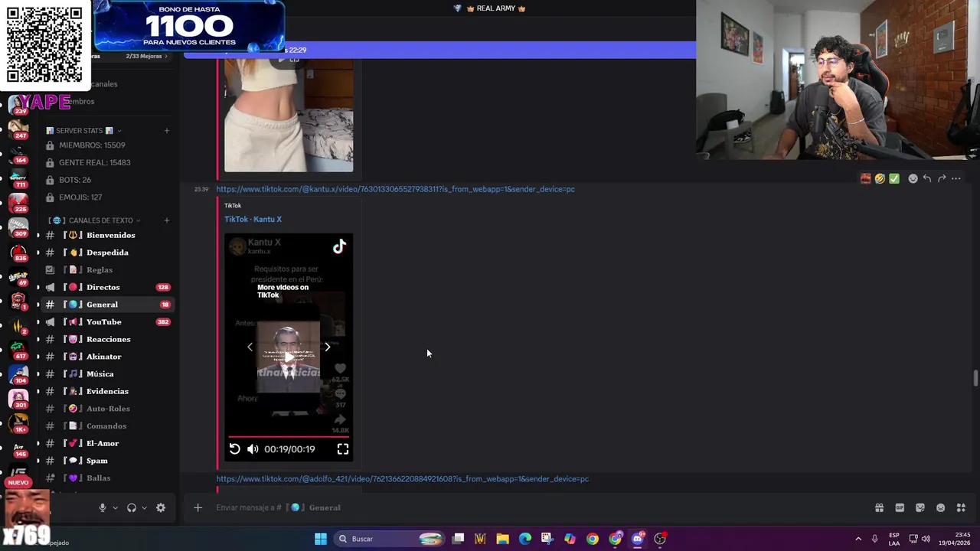This screenshot has width=980, height=551.
Task: Open Microsoft Edge from the taskbar
Action: point(524,539)
